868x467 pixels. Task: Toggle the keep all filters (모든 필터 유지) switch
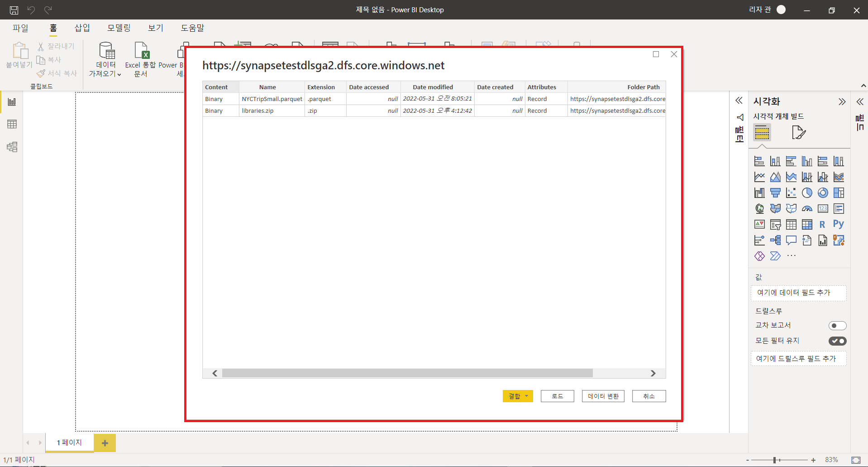[x=837, y=341]
